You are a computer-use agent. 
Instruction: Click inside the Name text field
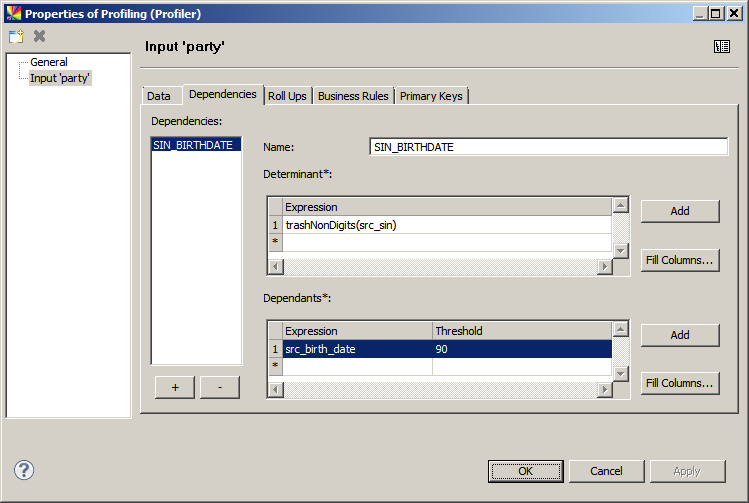click(x=548, y=147)
